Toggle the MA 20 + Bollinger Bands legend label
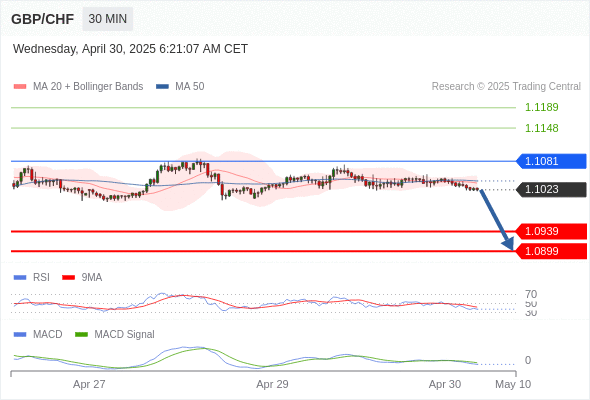 tap(88, 87)
